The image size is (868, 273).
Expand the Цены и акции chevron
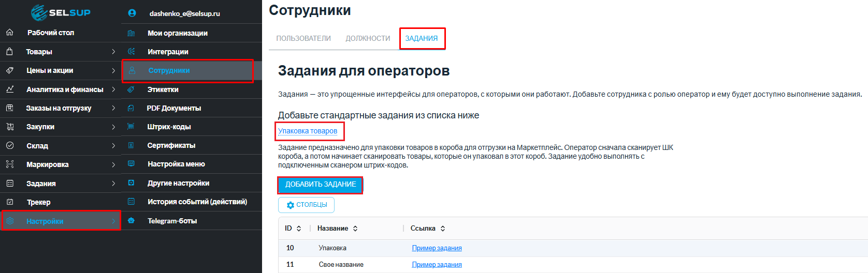tap(113, 70)
